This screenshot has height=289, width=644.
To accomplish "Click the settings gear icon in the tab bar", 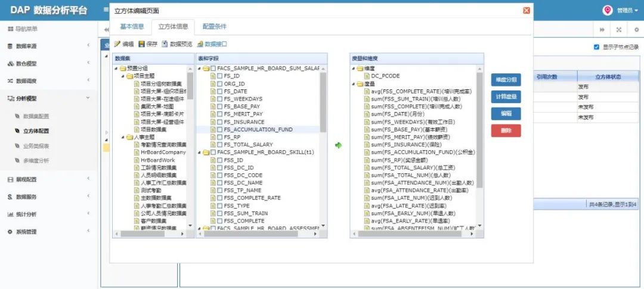I will (636, 30).
